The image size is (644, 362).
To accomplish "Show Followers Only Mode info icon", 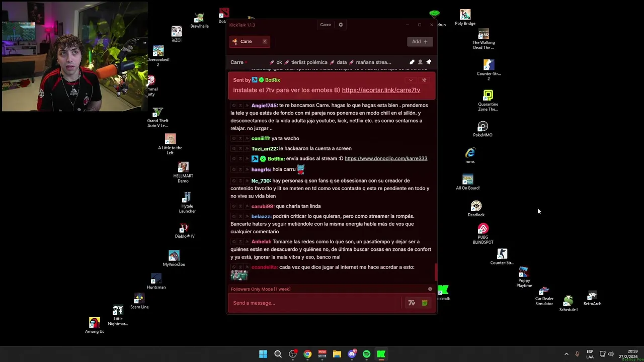I will pos(430,289).
